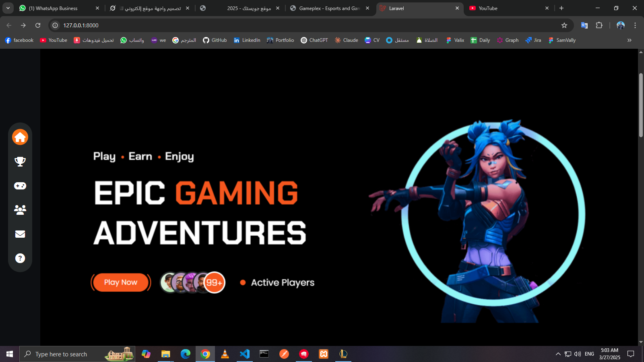
Task: Select the gamepad icon in sidebar
Action: [20, 186]
